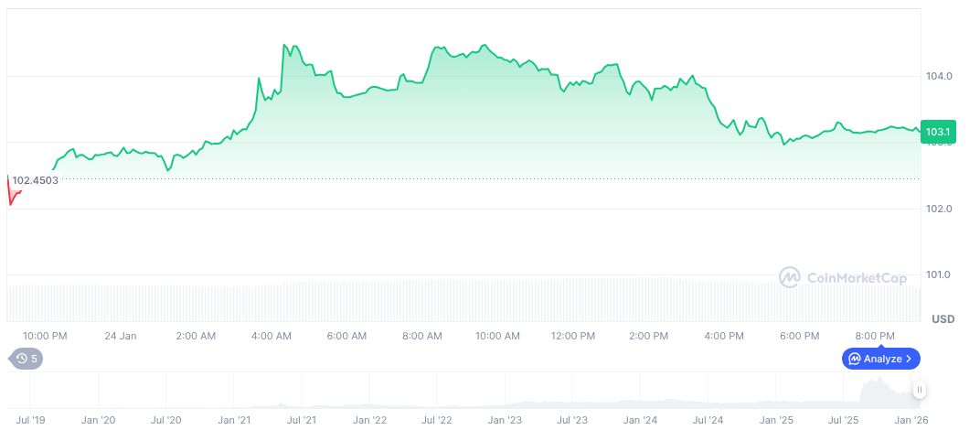Click the 4:00 AM time axis label
The width and height of the screenshot is (980, 430).
[x=272, y=336]
